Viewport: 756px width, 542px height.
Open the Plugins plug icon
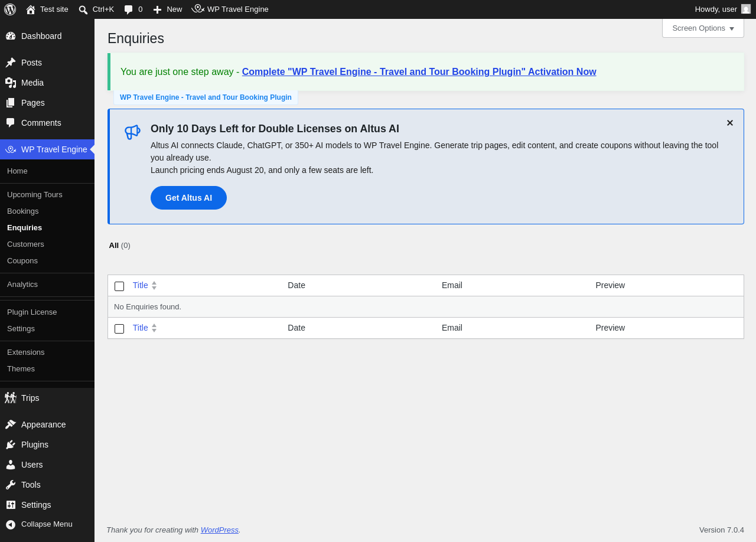click(11, 445)
